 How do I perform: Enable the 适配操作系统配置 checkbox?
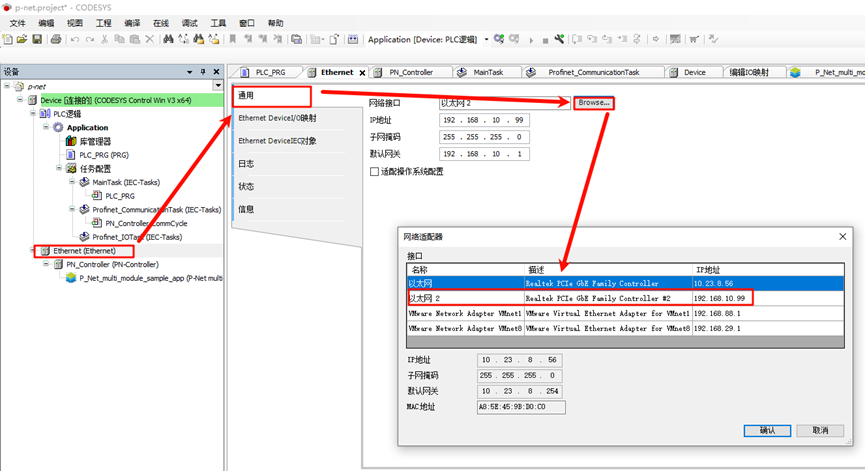(374, 171)
